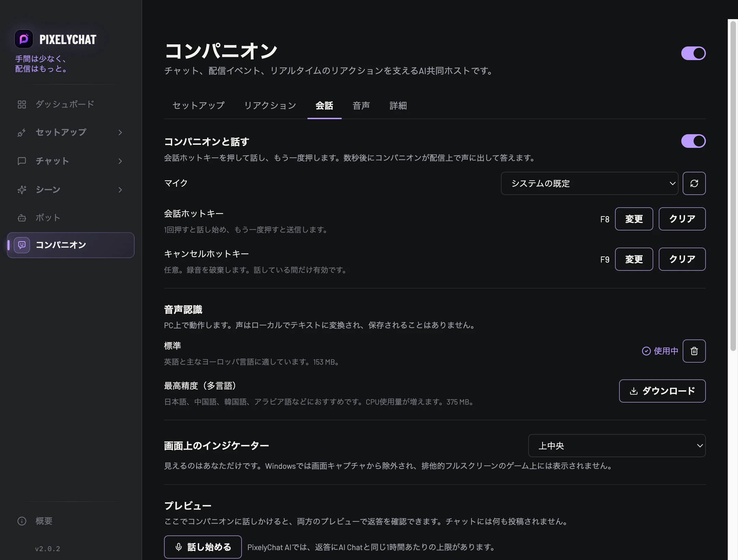Click 変更 for キャンセルホットキー
Viewport: 738px width, 560px height.
pyautogui.click(x=634, y=259)
